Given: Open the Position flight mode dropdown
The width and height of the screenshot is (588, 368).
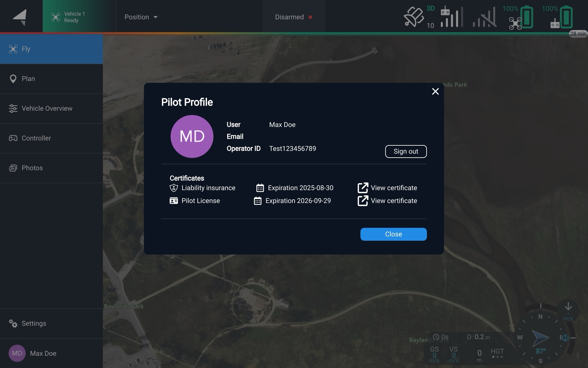Looking at the screenshot, I should point(141,17).
